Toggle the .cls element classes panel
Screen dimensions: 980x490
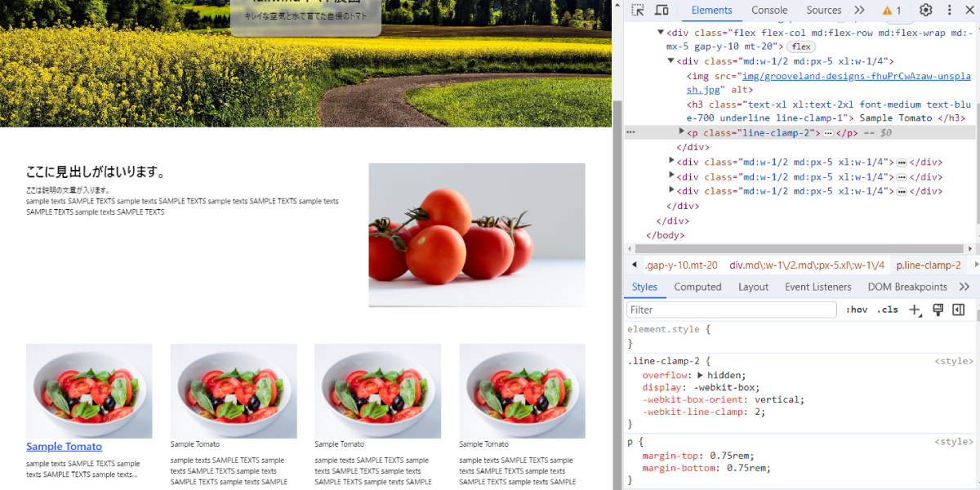click(x=888, y=310)
